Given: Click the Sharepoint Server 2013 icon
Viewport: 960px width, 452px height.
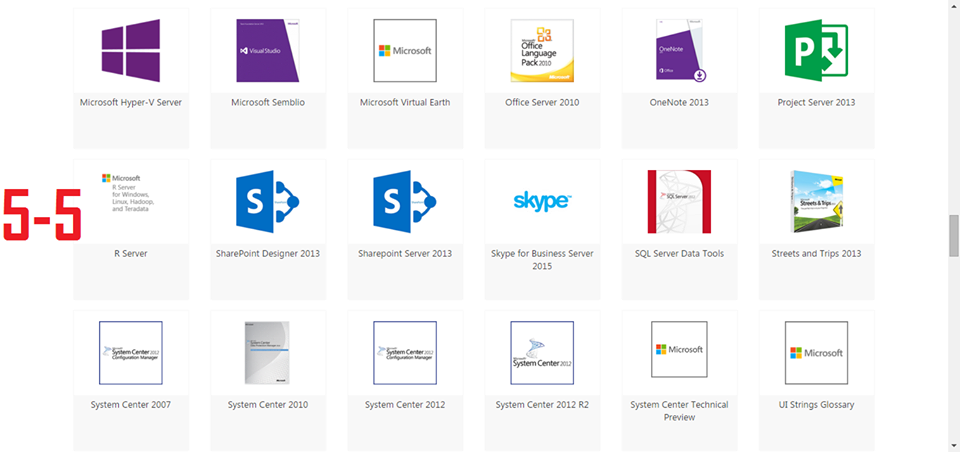Looking at the screenshot, I should (x=405, y=201).
